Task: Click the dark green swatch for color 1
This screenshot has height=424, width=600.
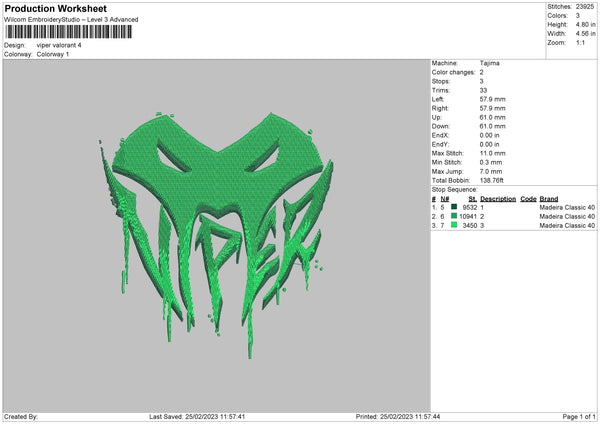Action: 454,207
